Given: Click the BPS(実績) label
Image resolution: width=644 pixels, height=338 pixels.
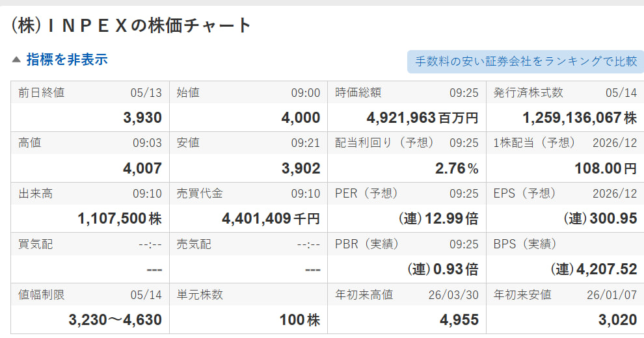Looking at the screenshot, I should tap(526, 244).
